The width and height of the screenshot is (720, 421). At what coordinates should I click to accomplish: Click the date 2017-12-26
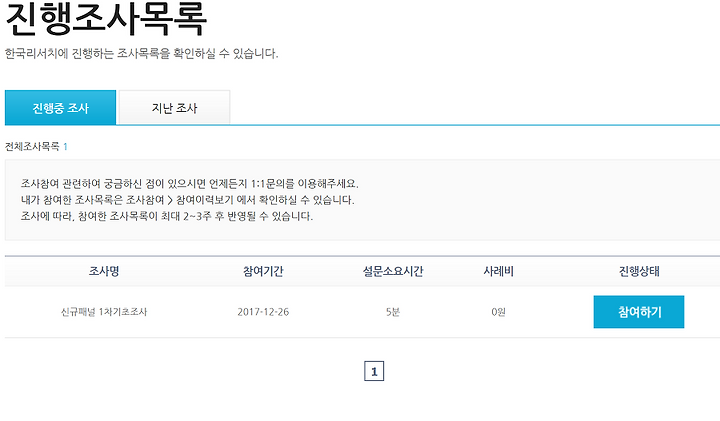[x=263, y=312]
